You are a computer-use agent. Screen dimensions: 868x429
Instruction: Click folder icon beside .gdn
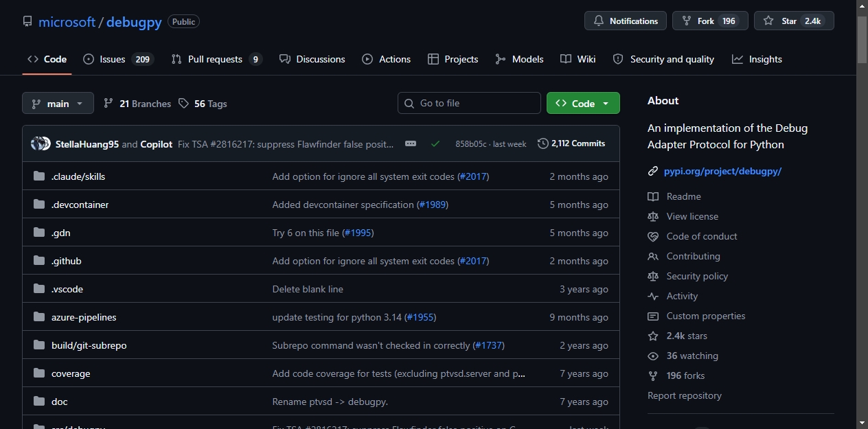click(x=39, y=233)
